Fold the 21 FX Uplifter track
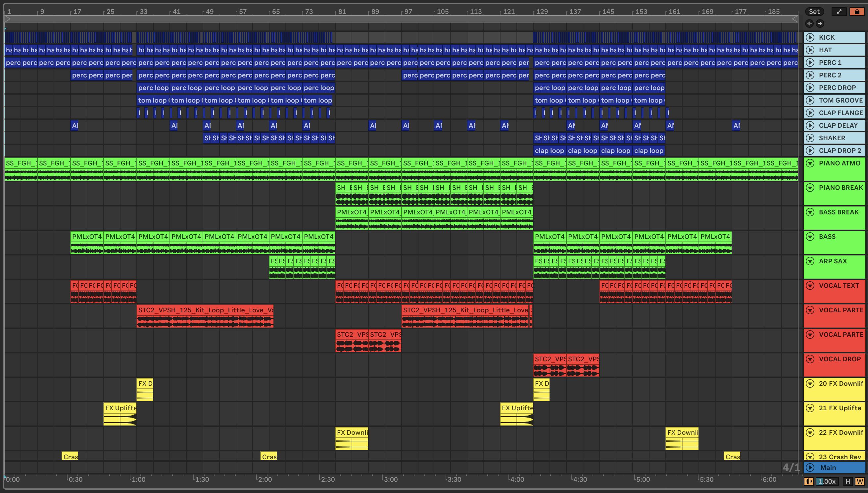868x493 pixels. point(810,408)
